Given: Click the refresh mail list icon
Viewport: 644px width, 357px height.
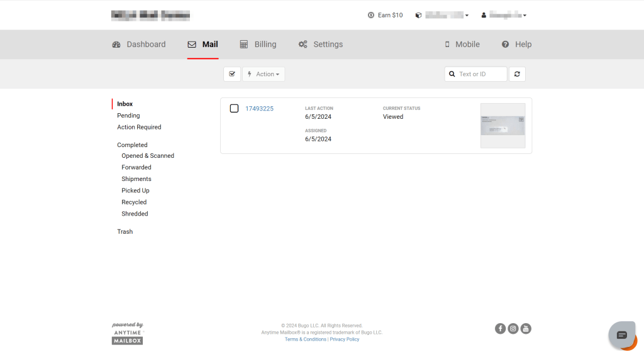Looking at the screenshot, I should click(517, 74).
